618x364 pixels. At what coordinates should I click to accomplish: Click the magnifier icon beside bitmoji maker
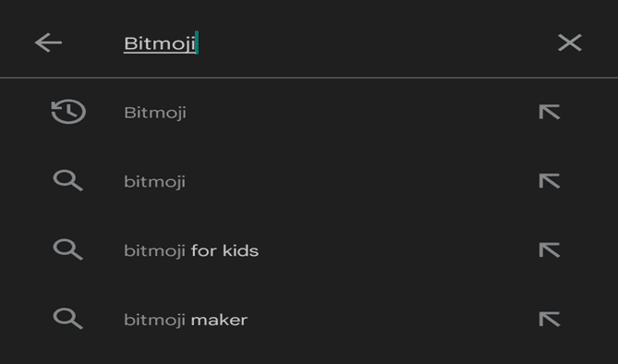pyautogui.click(x=67, y=319)
